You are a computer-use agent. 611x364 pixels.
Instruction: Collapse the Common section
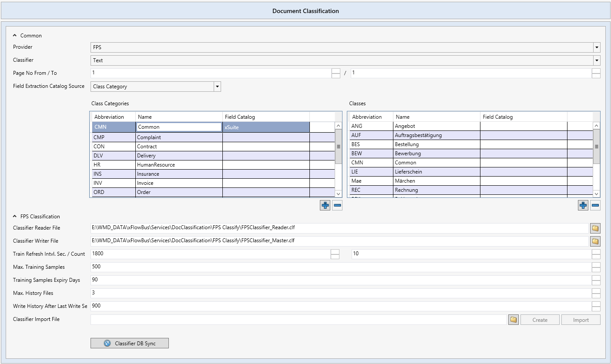point(15,36)
